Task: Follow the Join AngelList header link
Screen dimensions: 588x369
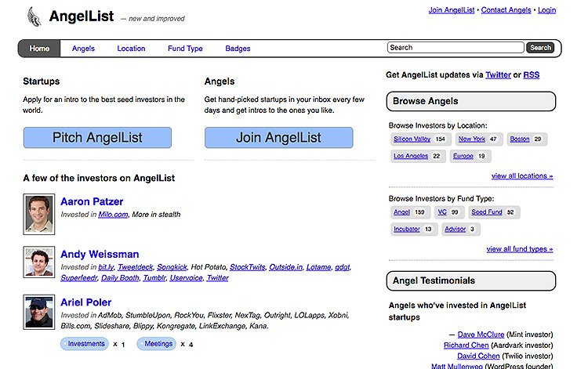Action: (x=451, y=10)
